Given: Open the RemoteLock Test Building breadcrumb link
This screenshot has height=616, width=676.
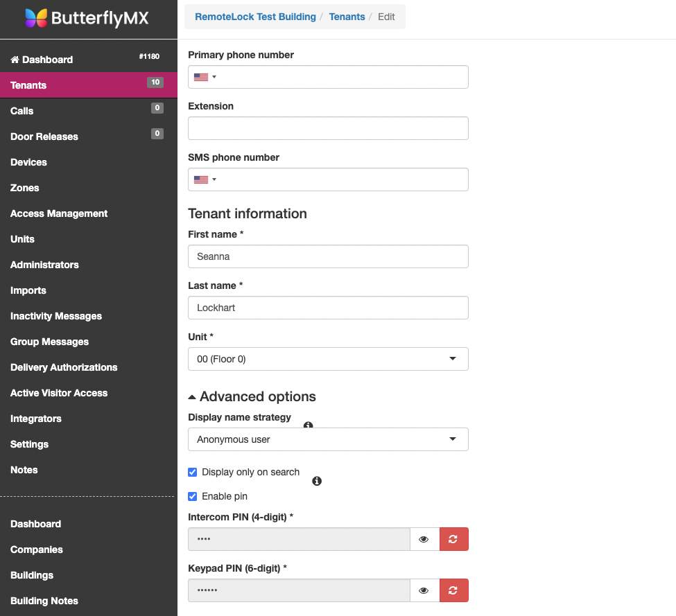Looking at the screenshot, I should point(255,17).
